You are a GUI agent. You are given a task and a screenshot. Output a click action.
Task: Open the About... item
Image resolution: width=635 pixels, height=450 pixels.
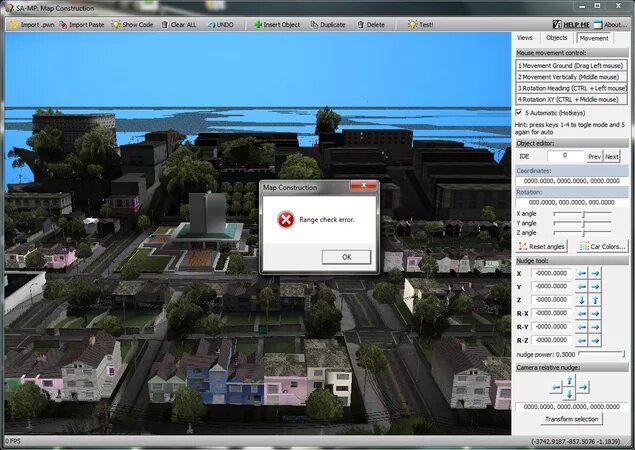610,25
